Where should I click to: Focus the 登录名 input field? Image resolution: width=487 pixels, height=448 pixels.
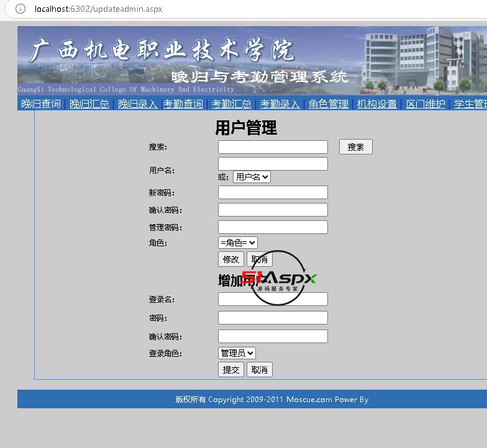[x=273, y=299]
